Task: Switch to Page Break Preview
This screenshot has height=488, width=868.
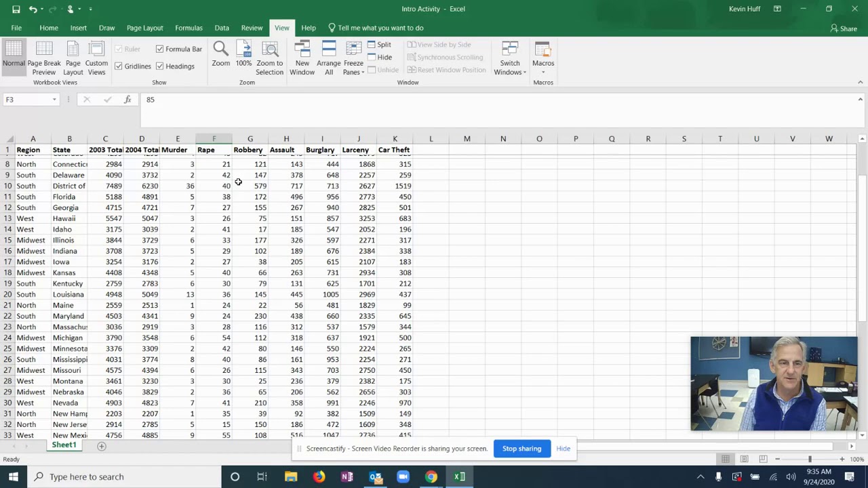Action: tap(44, 58)
